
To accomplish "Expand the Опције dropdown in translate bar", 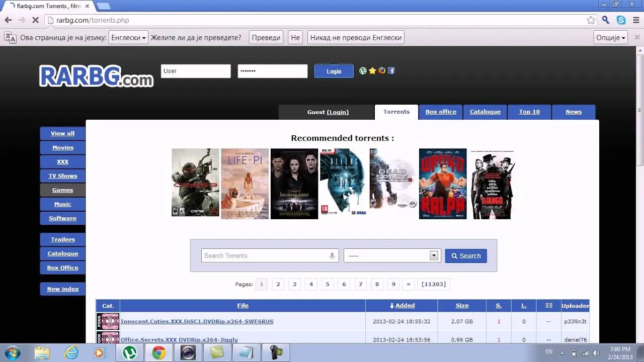I will coord(610,38).
